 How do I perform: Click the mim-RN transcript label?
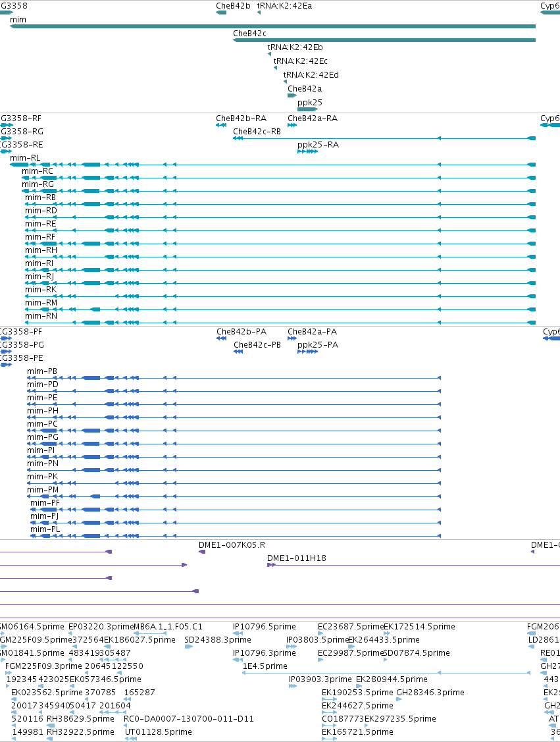(41, 316)
